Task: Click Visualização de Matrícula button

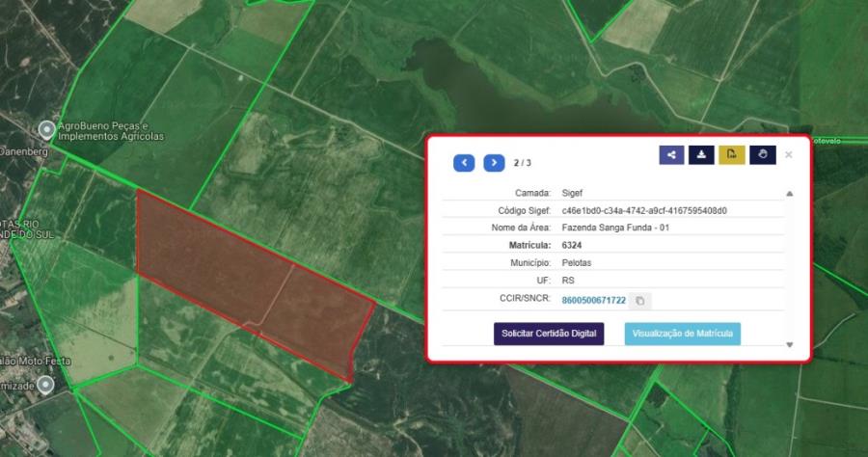Action: pyautogui.click(x=683, y=334)
